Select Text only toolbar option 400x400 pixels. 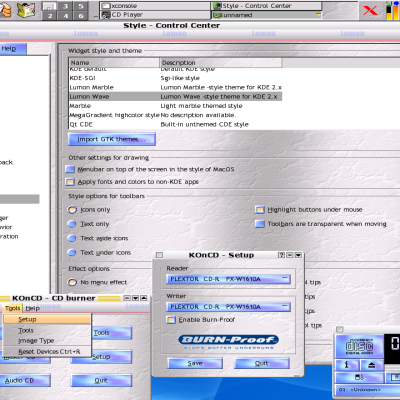[72, 224]
